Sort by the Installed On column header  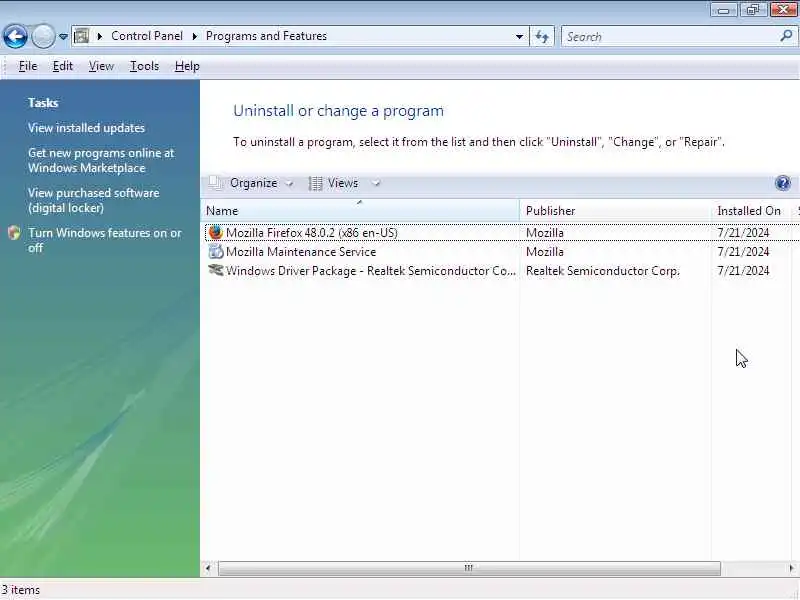tap(751, 211)
